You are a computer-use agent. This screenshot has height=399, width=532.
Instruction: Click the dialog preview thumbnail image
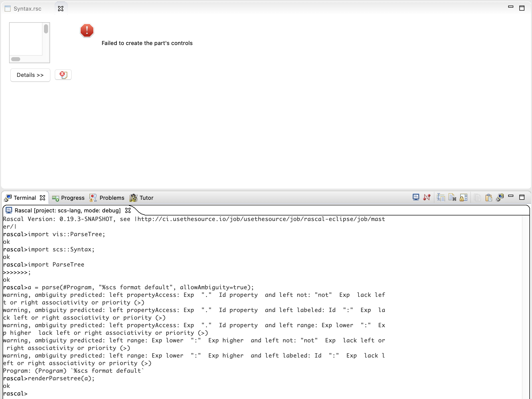29,42
